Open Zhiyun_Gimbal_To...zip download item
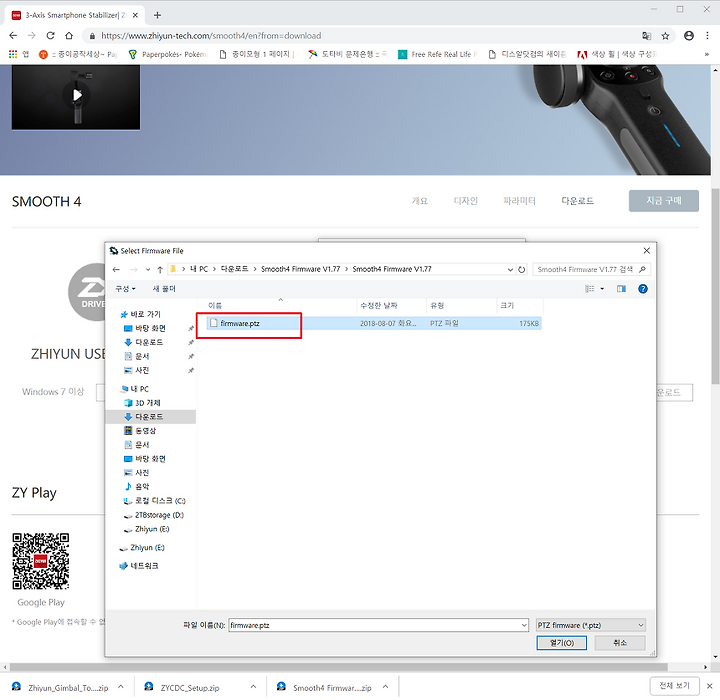 pyautogui.click(x=61, y=688)
